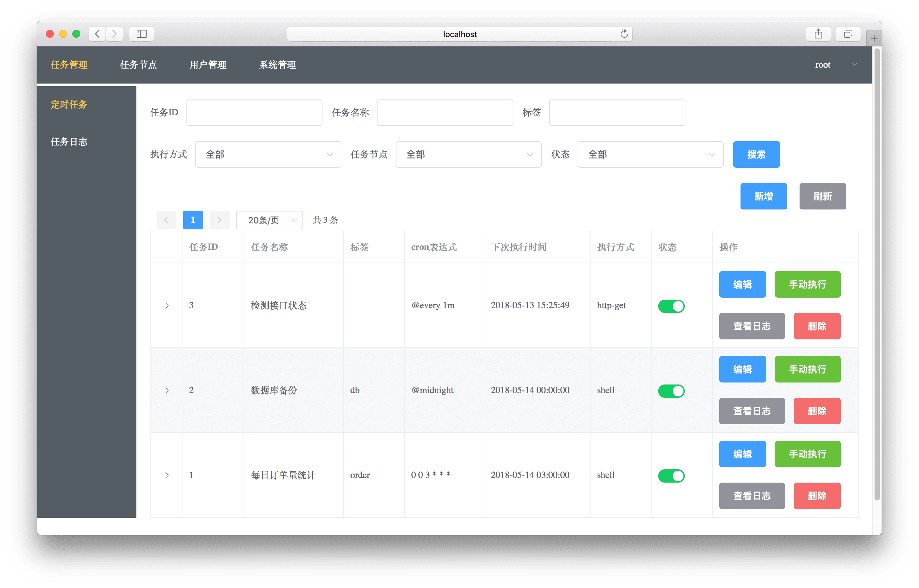
Task: Show all tabs overview icon
Action: click(848, 34)
